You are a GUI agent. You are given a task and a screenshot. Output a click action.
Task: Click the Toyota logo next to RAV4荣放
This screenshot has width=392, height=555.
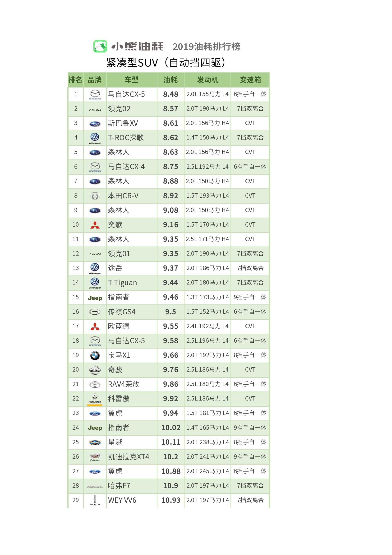(x=95, y=384)
